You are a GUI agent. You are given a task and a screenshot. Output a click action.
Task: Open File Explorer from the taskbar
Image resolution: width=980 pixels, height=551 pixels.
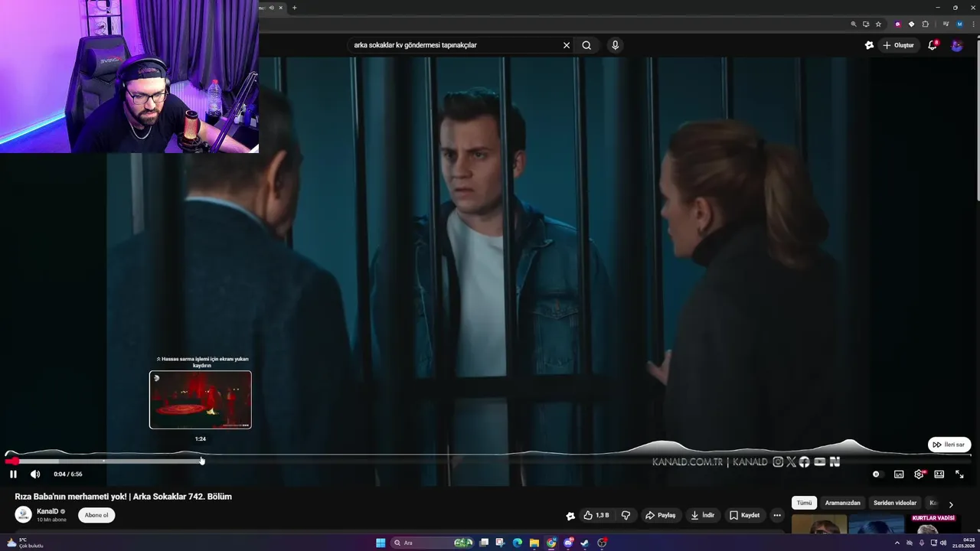coord(534,543)
